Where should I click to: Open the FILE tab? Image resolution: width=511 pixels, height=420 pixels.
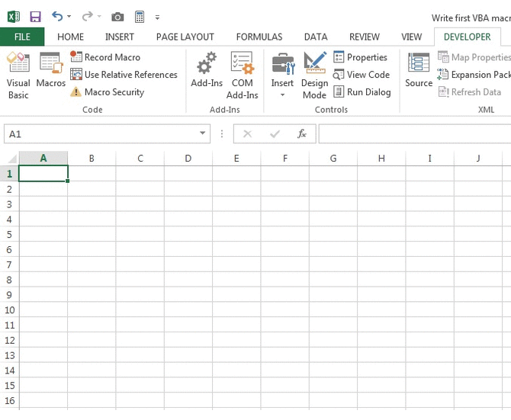[22, 37]
